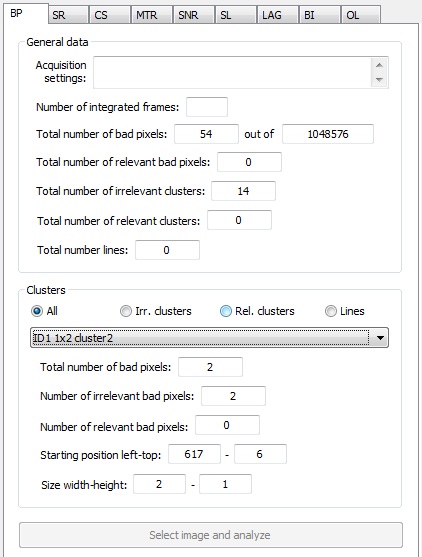This screenshot has width=422, height=557.
Task: Choose the Irr. clusters radio option
Action: click(x=125, y=311)
